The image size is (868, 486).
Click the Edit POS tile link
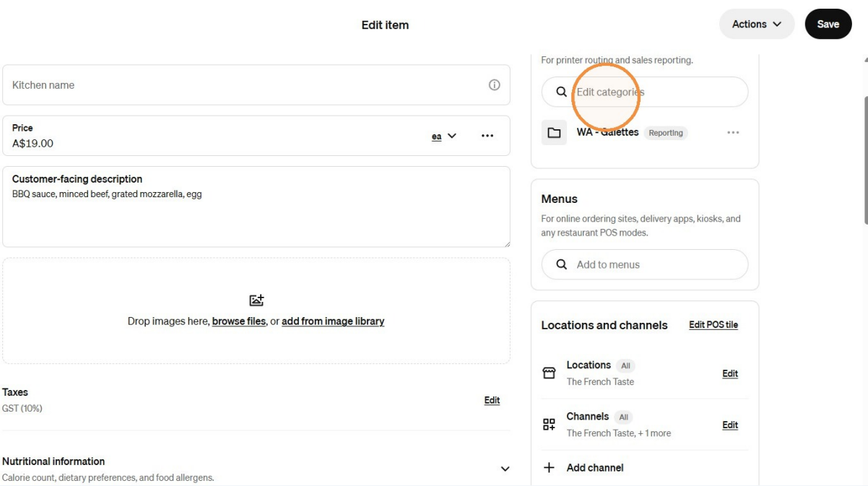(713, 325)
